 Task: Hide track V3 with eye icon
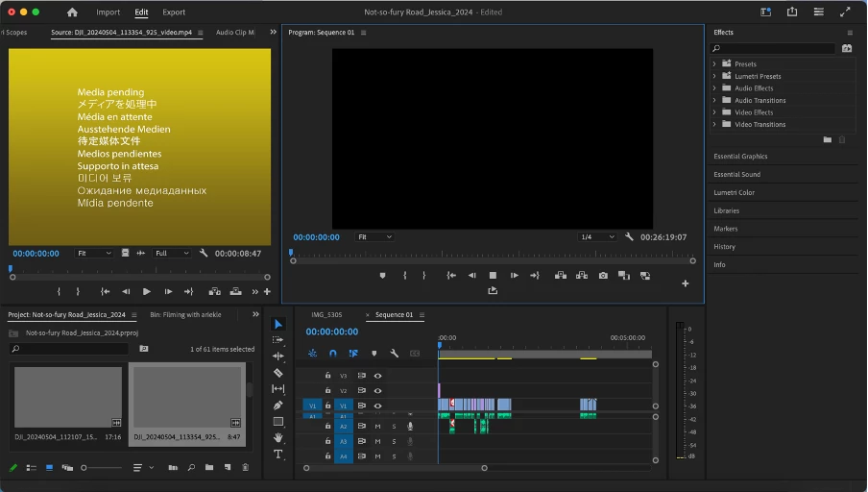point(377,376)
